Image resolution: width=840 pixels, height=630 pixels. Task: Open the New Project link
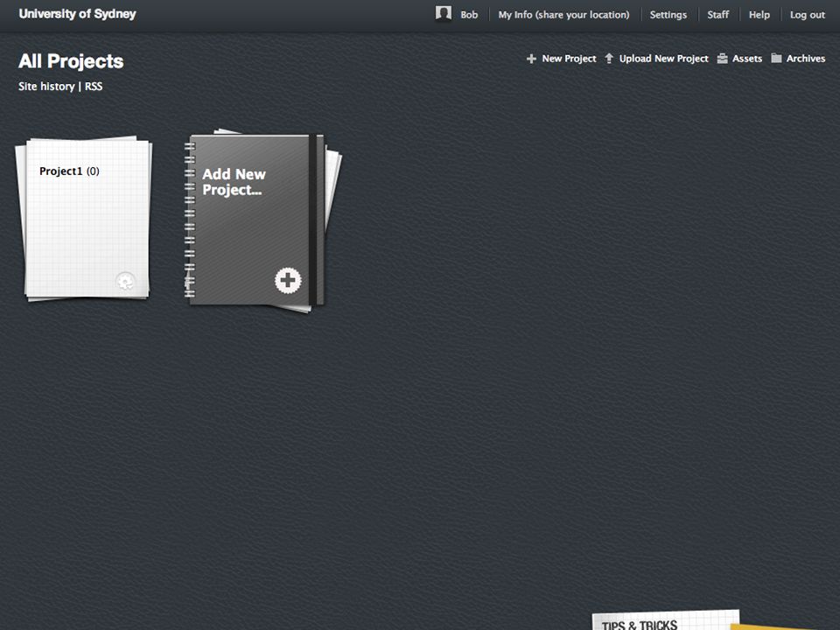pos(569,59)
